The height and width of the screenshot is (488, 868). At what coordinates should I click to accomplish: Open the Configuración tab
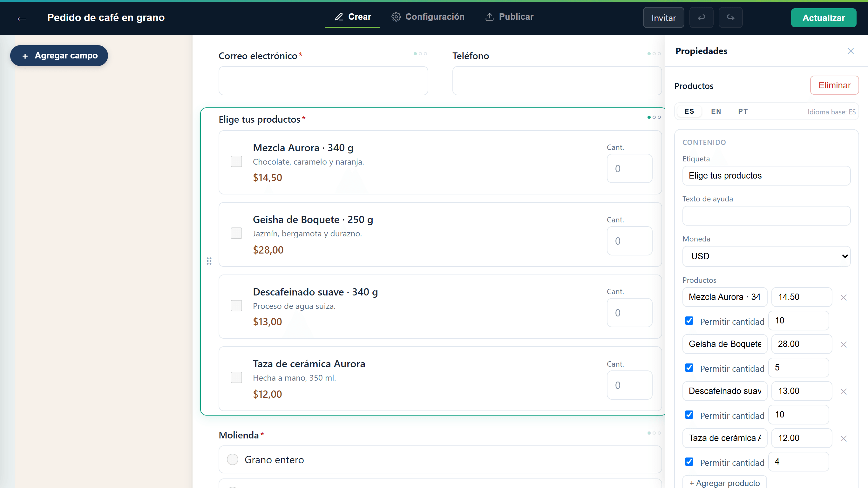pos(428,17)
